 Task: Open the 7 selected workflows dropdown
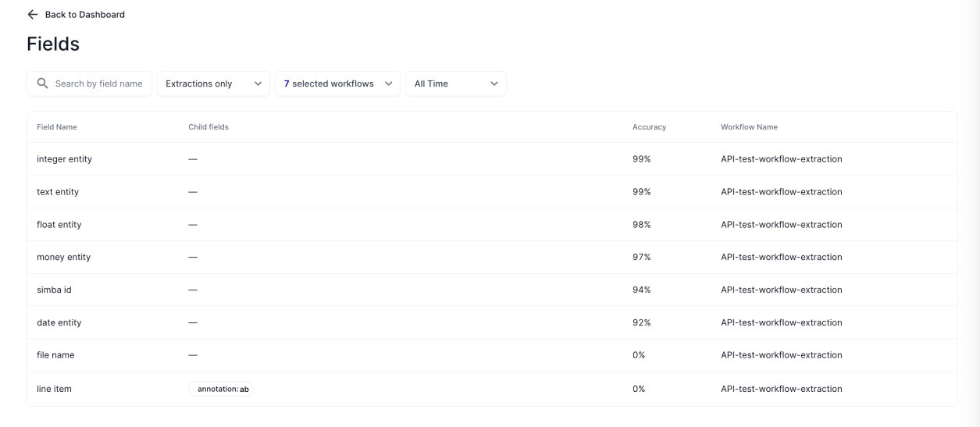point(337,84)
